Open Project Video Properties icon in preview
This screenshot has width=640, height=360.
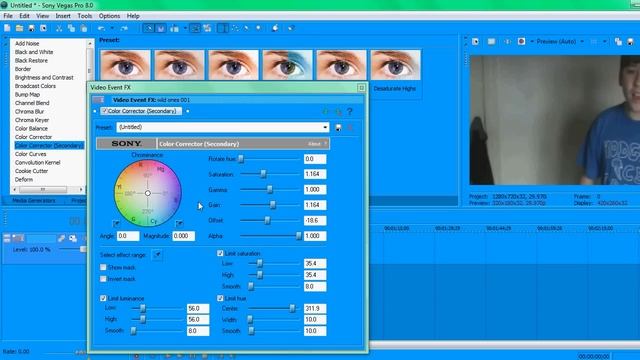(x=475, y=42)
